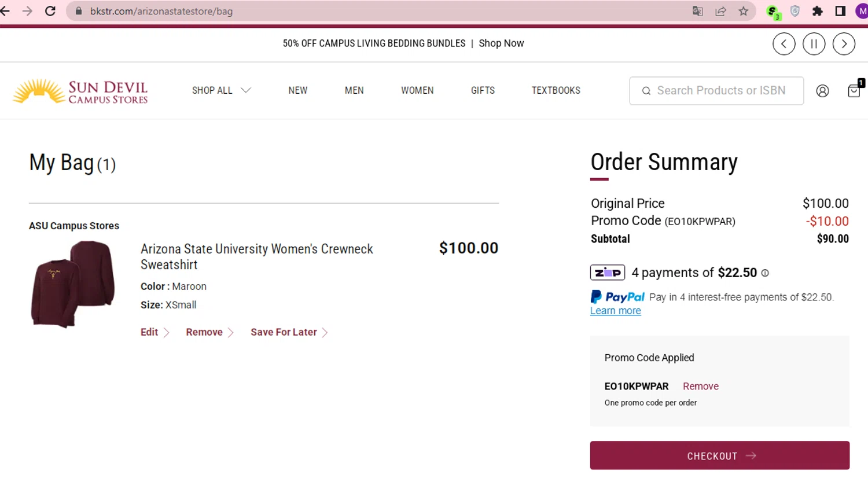Save the sweatshirt for later
Image resolution: width=868 pixels, height=478 pixels.
click(x=289, y=332)
